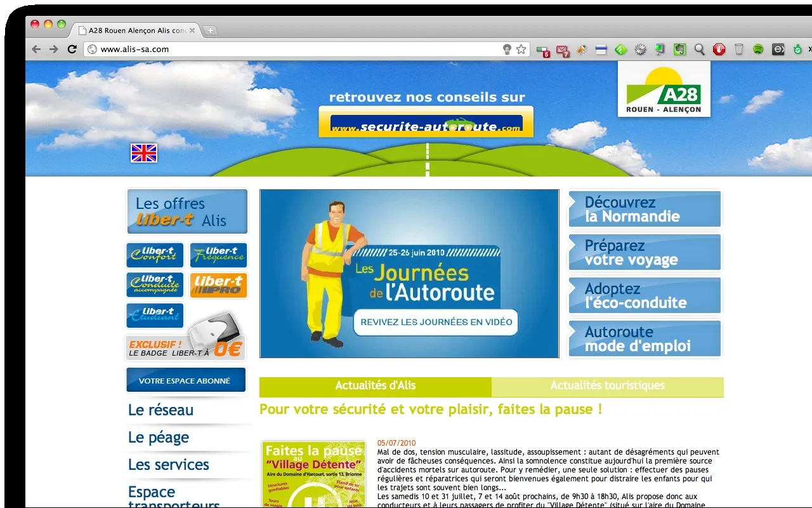Close the A28 Rouen Alençon tab
812x508 pixels.
point(192,30)
